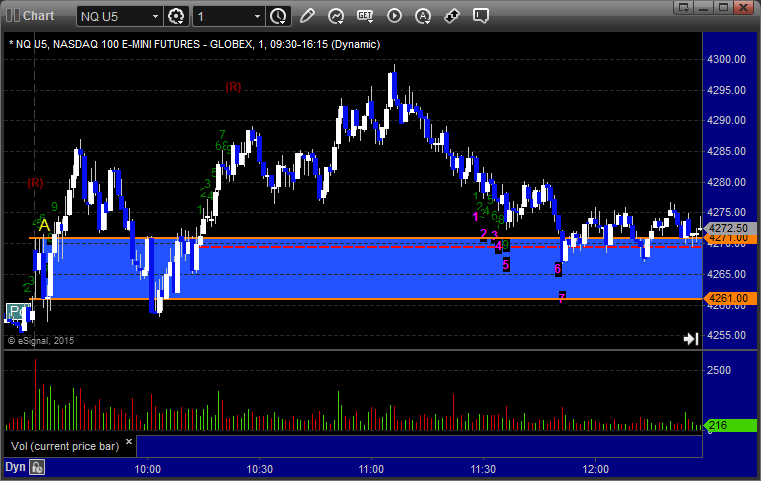
Task: Maximize the chart window
Action: [x=723, y=7]
